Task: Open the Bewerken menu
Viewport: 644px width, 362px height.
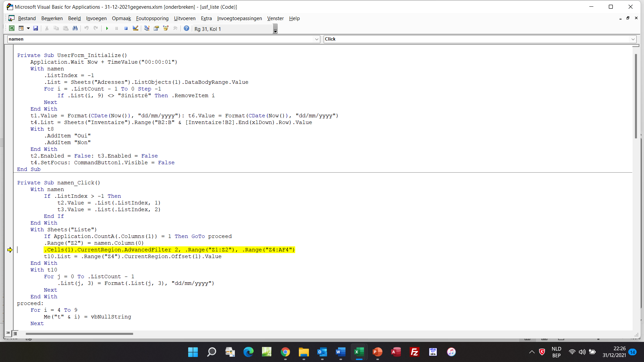Action: (52, 18)
